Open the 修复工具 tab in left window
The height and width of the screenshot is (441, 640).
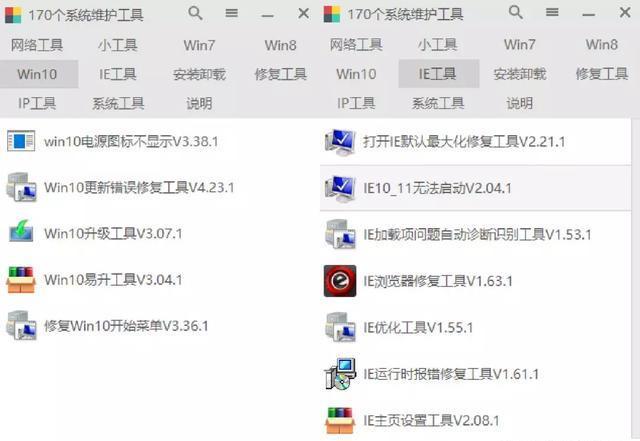pos(280,74)
